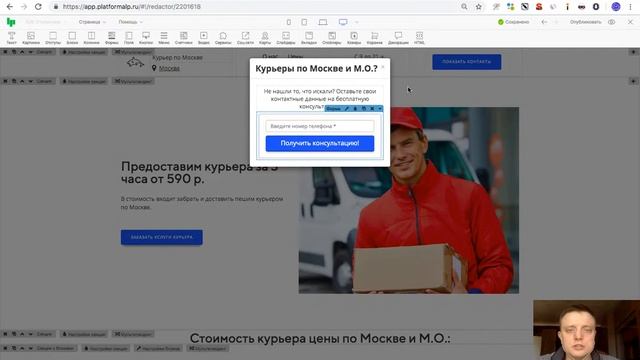Click Получить консультацию! button
This screenshot has width=640, height=360.
click(x=320, y=143)
